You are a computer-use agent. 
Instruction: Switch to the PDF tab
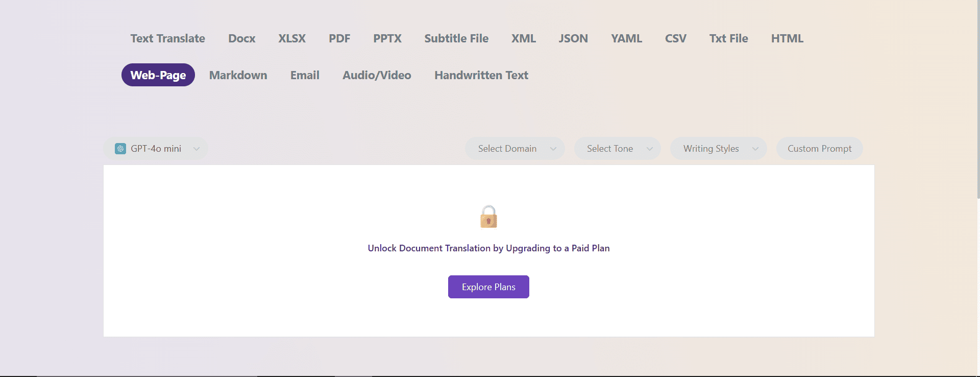click(339, 38)
